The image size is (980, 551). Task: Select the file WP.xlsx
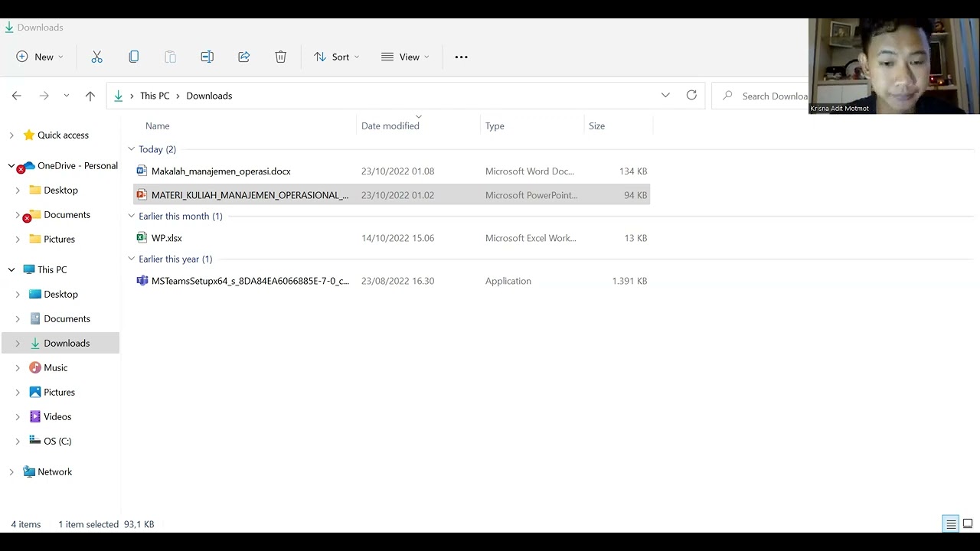point(167,238)
